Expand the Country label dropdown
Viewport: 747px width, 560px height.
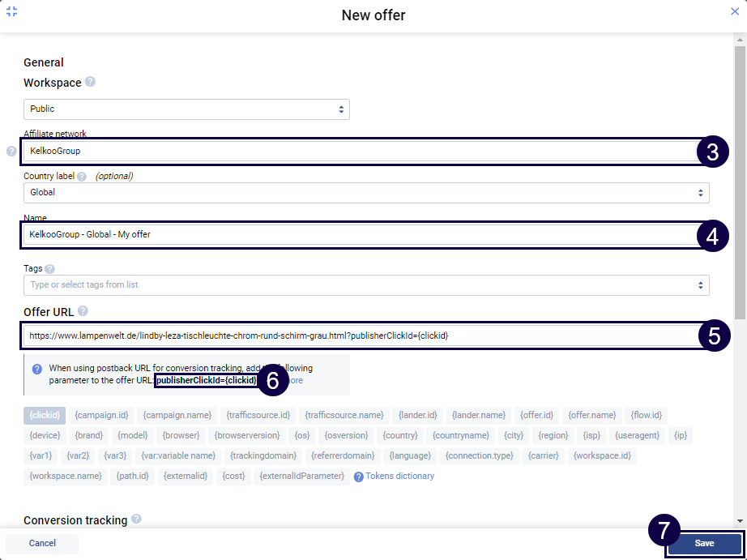[x=366, y=193]
